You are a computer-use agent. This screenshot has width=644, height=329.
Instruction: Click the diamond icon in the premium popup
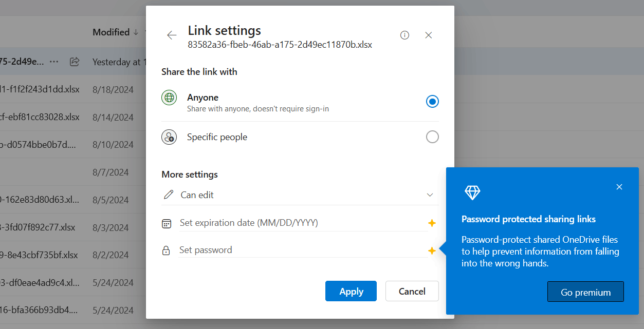click(x=472, y=192)
